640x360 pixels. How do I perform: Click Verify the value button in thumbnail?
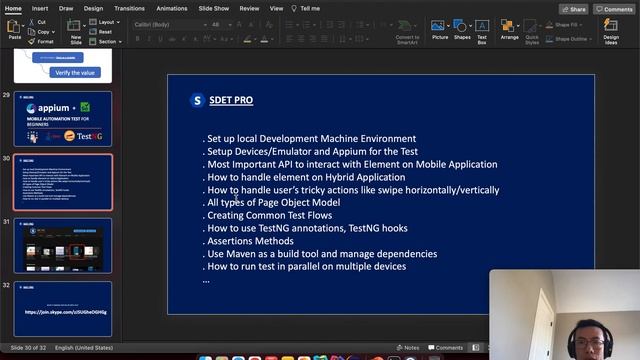tap(75, 73)
